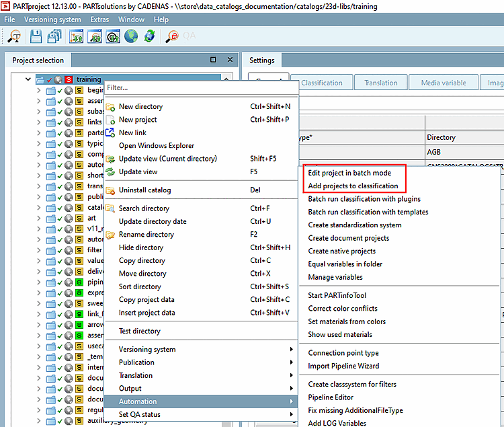The width and height of the screenshot is (504, 427).
Task: Click the Update view green arrows icon
Action: tap(110, 171)
